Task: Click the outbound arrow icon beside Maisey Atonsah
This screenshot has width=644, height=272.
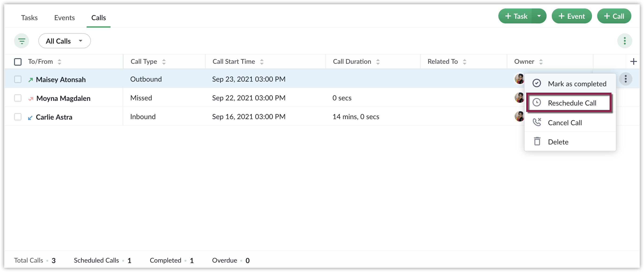Action: (30, 80)
